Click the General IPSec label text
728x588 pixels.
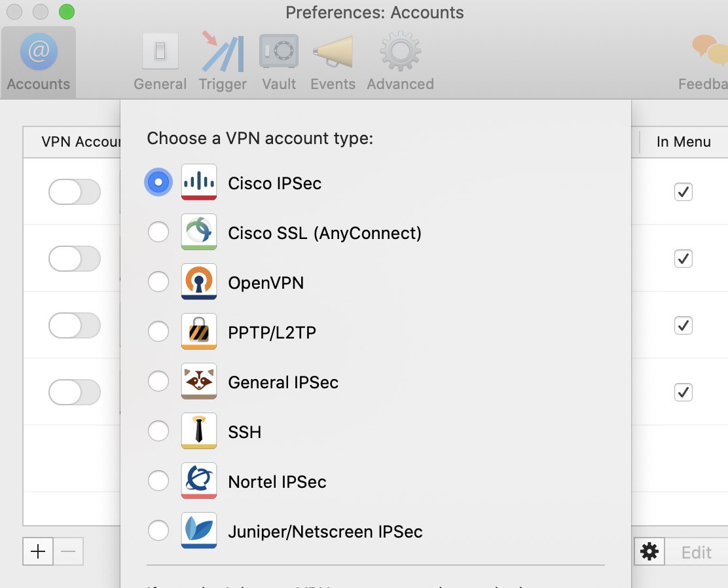click(283, 382)
